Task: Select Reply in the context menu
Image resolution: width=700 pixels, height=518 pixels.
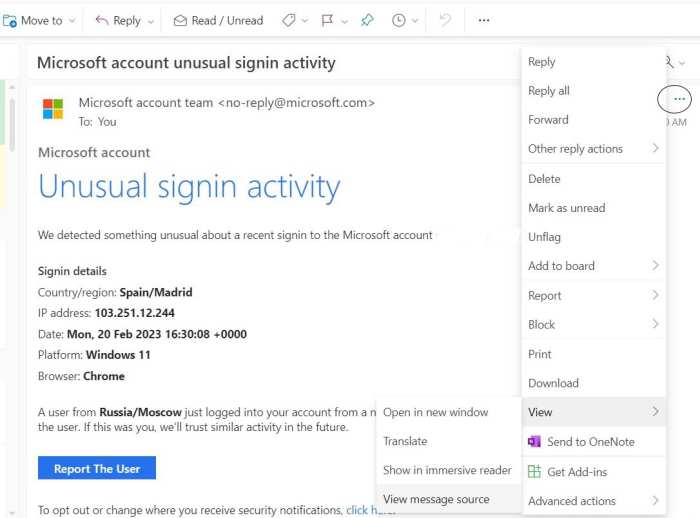Action: pyautogui.click(x=593, y=62)
